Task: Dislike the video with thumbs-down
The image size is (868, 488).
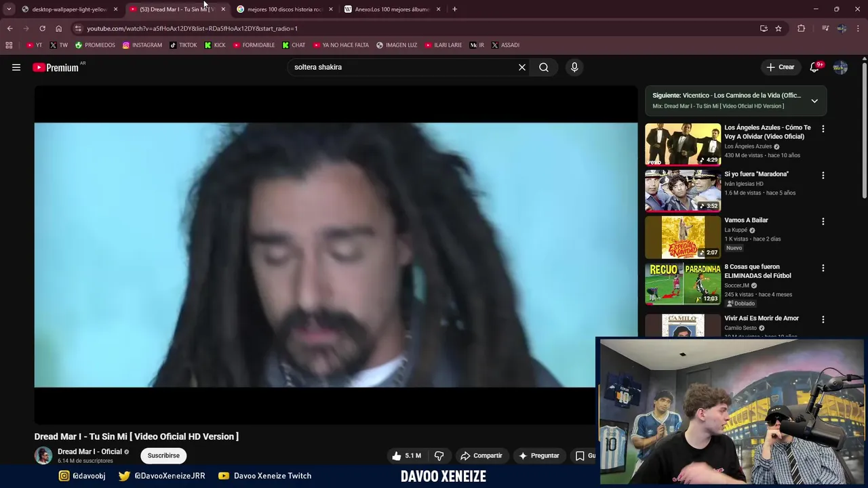Action: (439, 455)
